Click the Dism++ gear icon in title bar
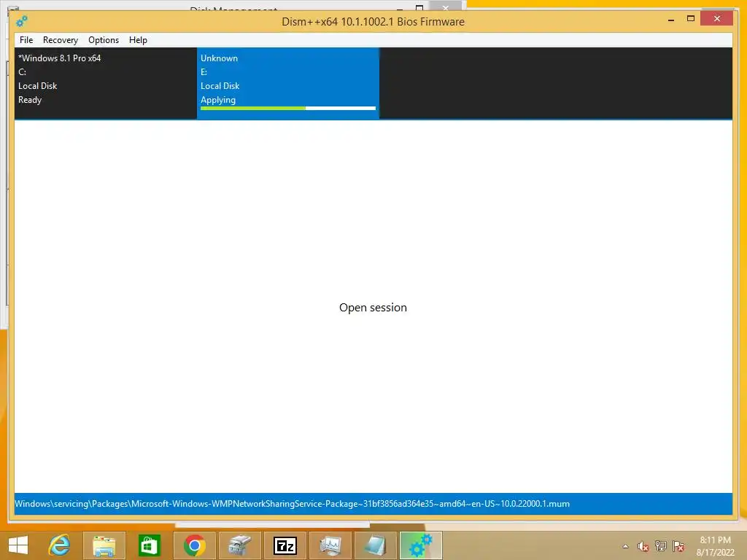Image resolution: width=747 pixels, height=560 pixels. tap(21, 21)
